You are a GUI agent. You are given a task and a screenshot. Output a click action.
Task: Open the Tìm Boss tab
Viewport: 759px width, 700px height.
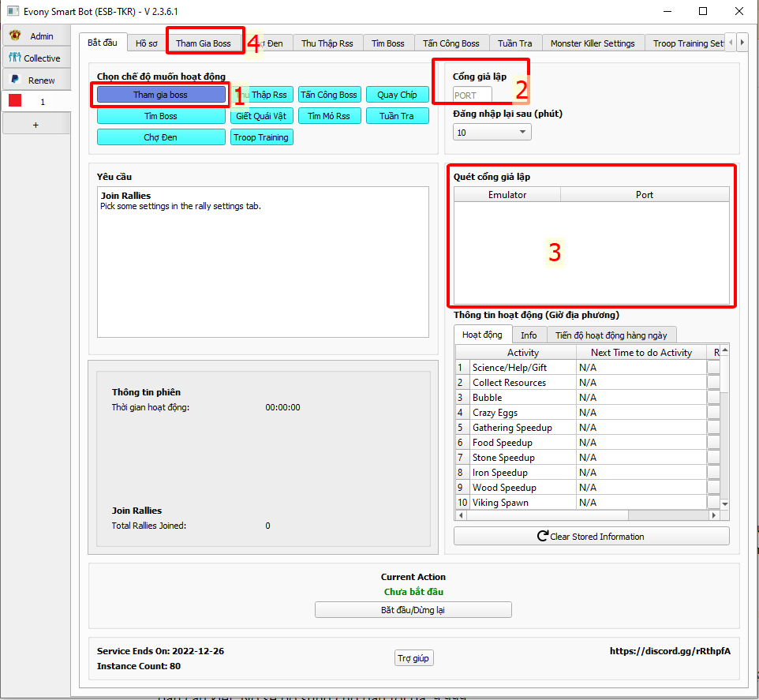point(387,43)
